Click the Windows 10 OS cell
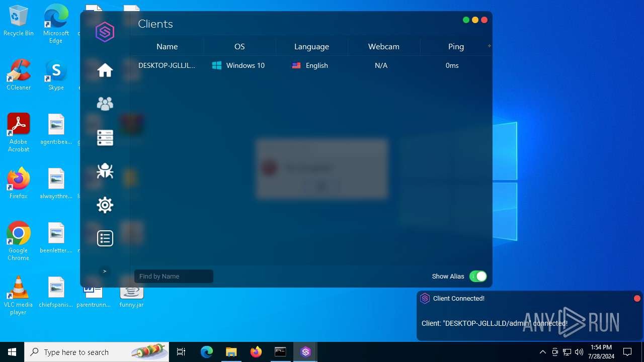The height and width of the screenshot is (362, 644). pos(238,65)
